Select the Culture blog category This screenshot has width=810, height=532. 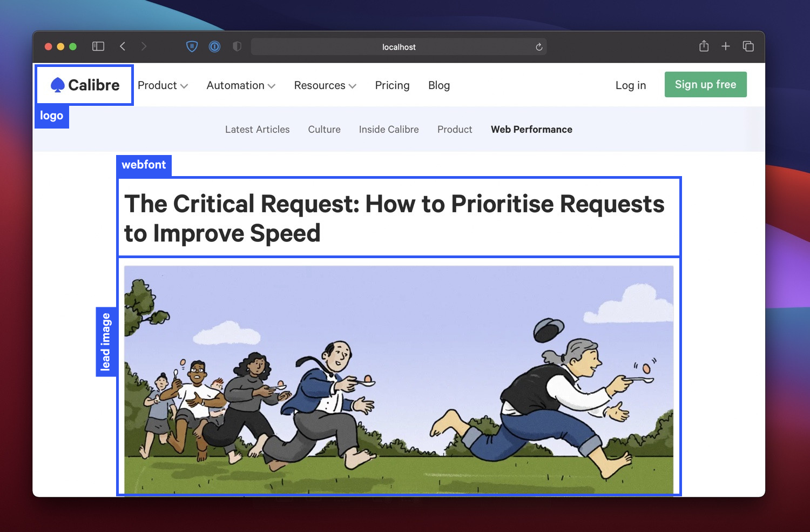(324, 129)
